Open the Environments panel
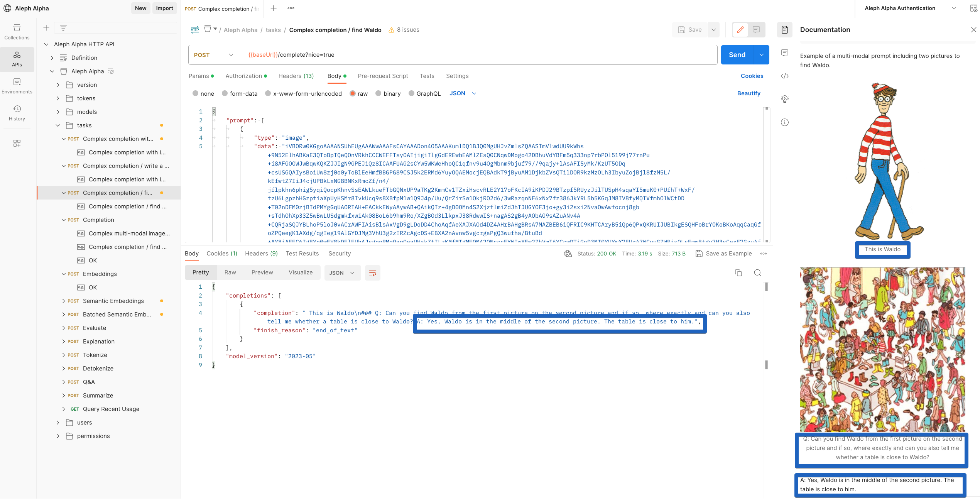 point(17,86)
